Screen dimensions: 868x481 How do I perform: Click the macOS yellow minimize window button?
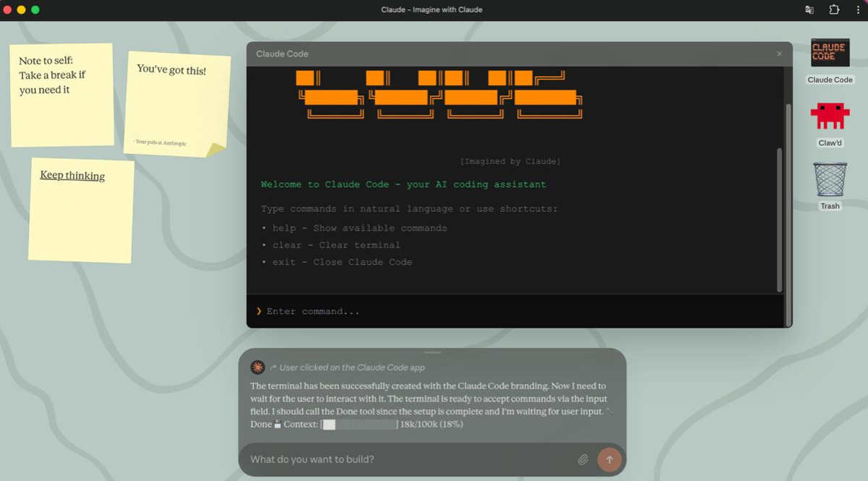[21, 9]
